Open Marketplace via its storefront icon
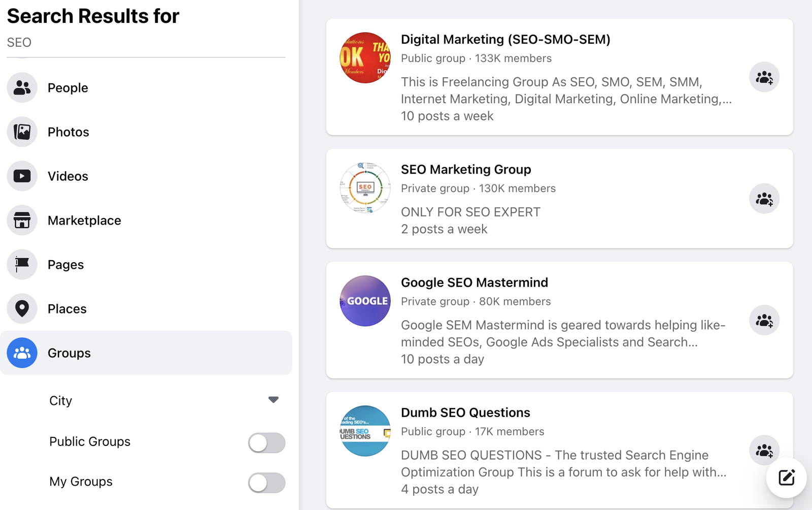 22,220
